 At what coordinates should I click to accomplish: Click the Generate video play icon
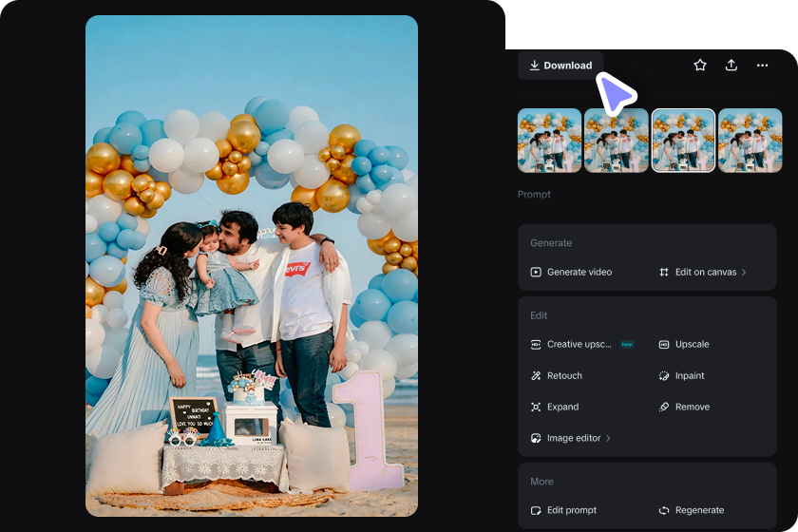[536, 272]
